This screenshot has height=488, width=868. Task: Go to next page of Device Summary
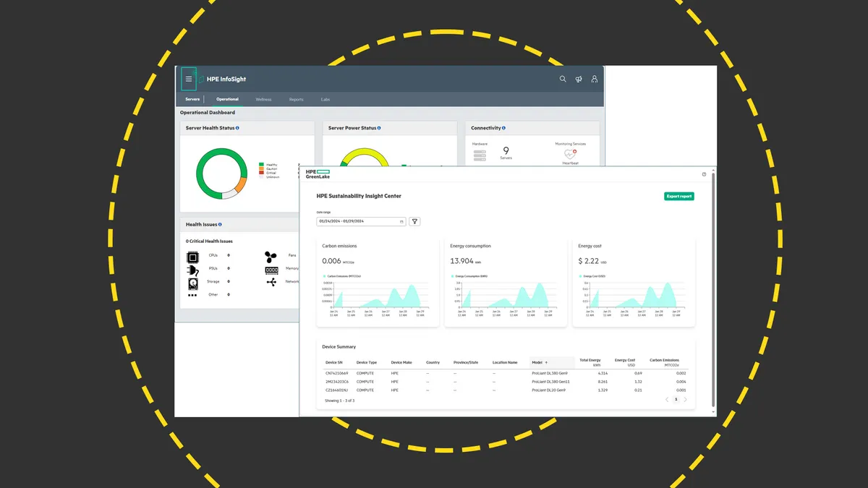pyautogui.click(x=685, y=399)
